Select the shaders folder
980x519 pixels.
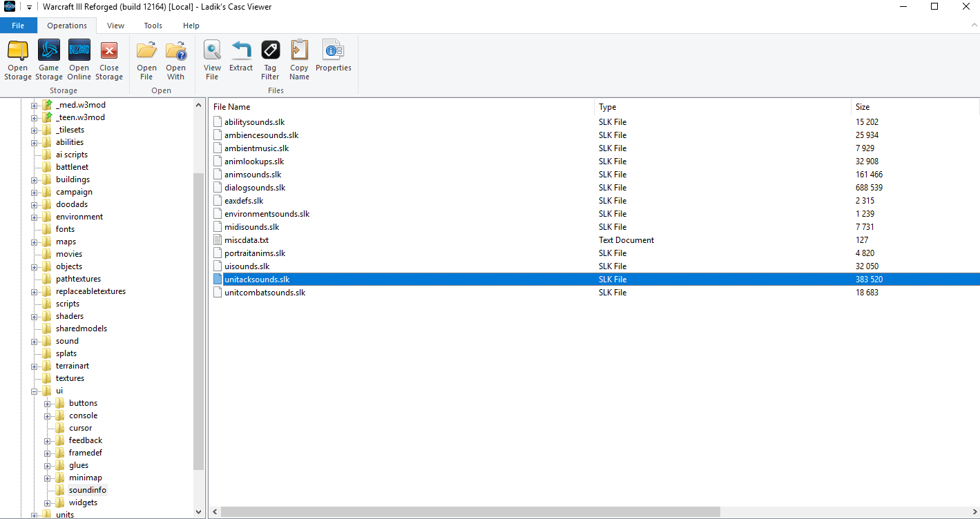coord(70,316)
